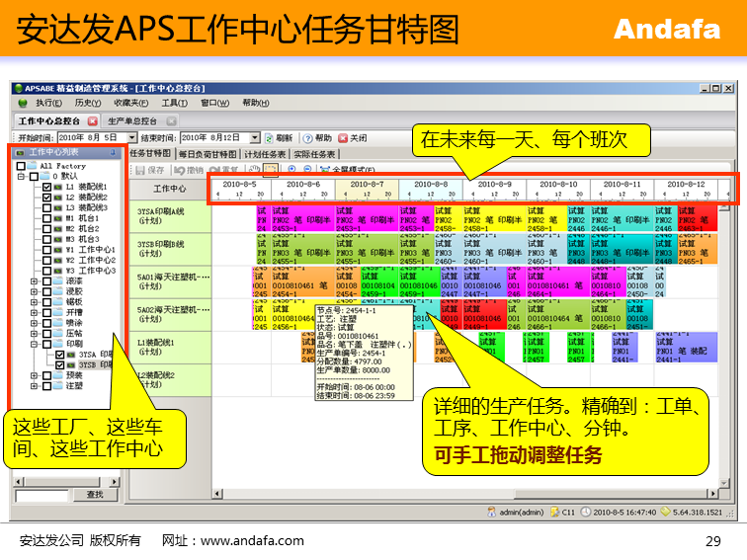Open the 结束时间 date dropdown
This screenshot has width=747, height=560.
point(255,138)
